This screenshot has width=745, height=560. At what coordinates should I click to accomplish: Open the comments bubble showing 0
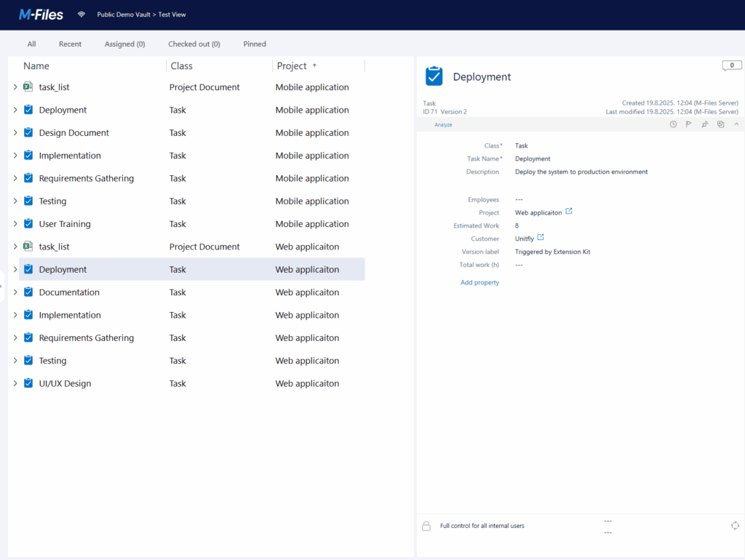(x=731, y=65)
